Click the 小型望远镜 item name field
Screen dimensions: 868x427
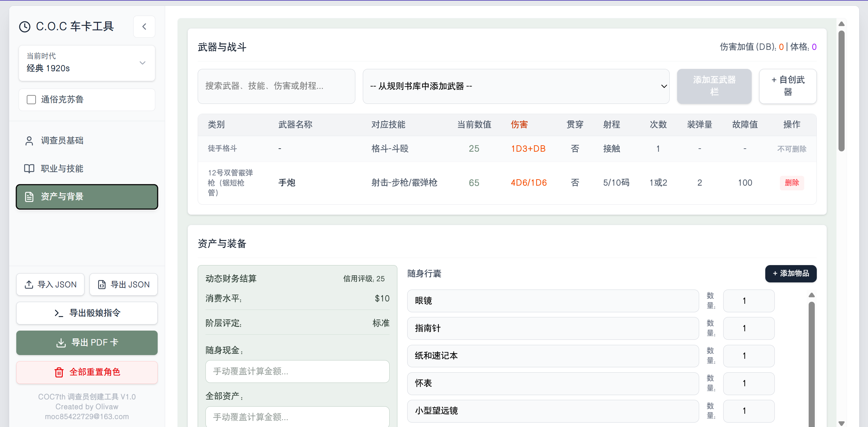coord(553,411)
